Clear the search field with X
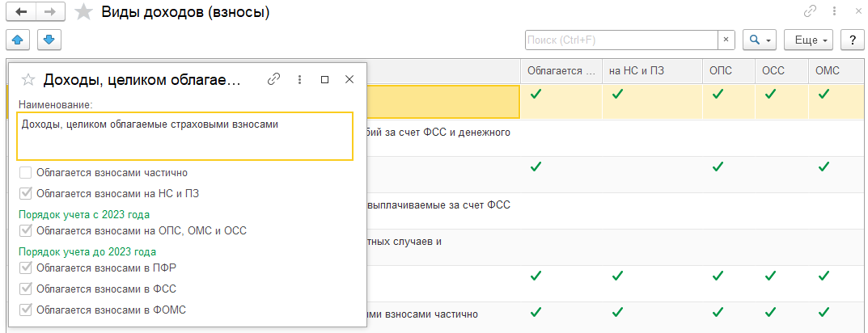This screenshot has width=868, height=333. (726, 40)
